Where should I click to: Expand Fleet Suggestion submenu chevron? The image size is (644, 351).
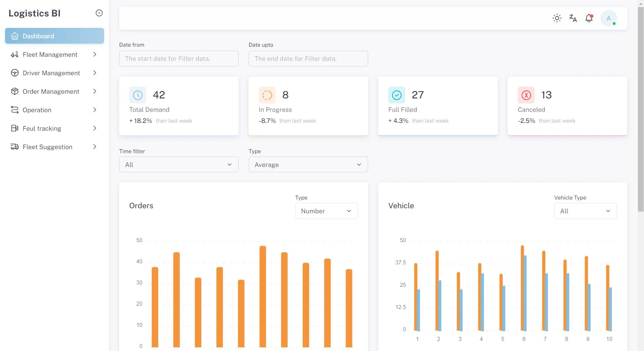(x=95, y=147)
